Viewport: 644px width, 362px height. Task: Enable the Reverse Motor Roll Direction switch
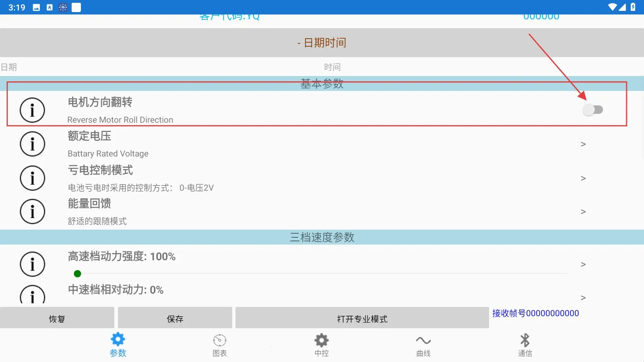pyautogui.click(x=593, y=109)
